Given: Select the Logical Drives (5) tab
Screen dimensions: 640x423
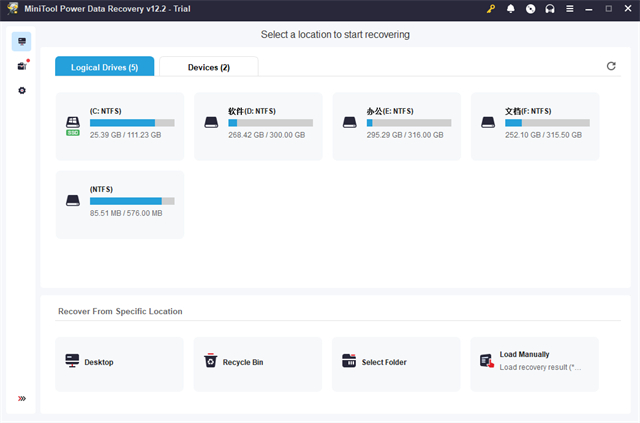Looking at the screenshot, I should [105, 67].
